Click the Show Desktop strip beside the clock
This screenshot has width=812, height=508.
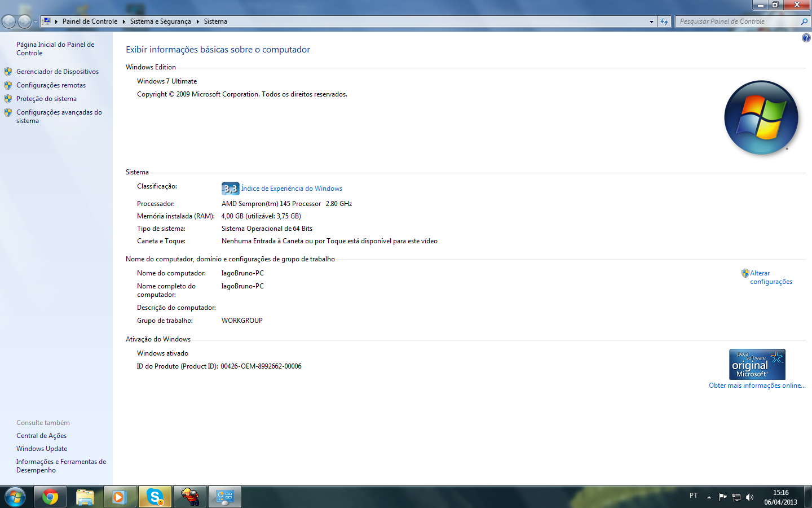(x=809, y=497)
